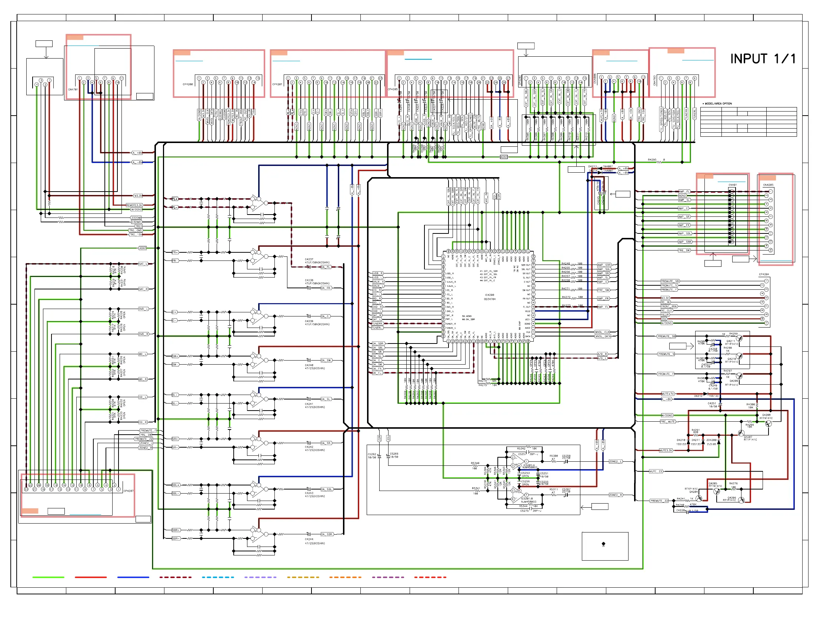Select the A/D_R signal tag
This screenshot has width=840, height=624.
pyautogui.click(x=602, y=354)
